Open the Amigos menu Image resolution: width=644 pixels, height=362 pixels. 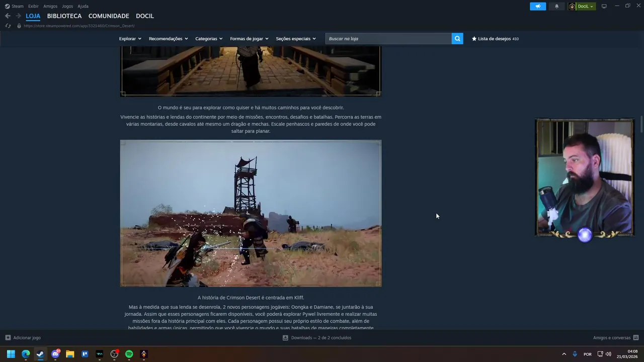coord(50,6)
